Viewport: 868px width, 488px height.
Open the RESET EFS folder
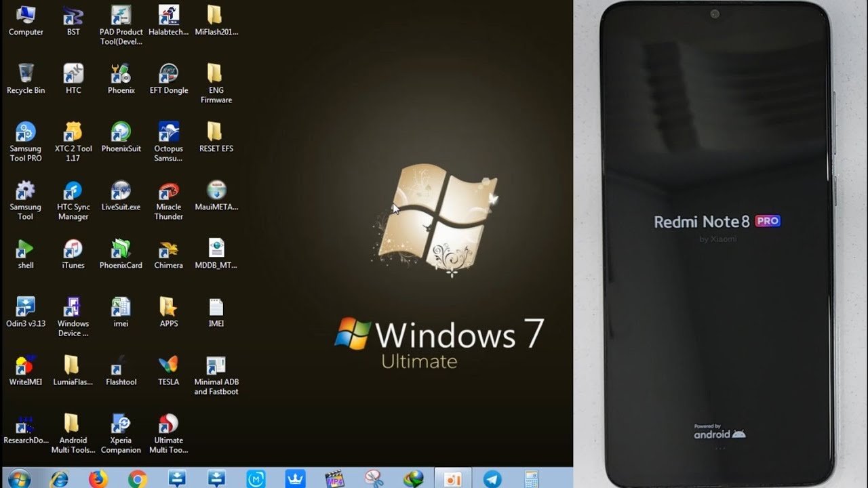(216, 137)
